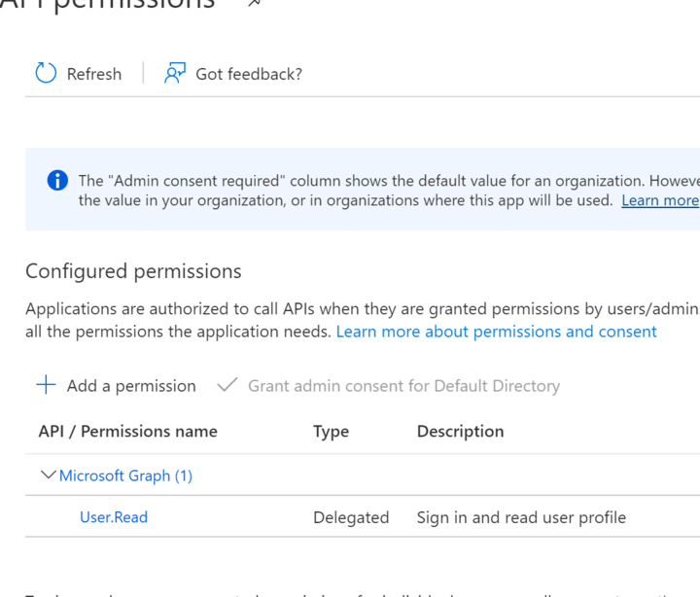The width and height of the screenshot is (700, 597).
Task: Open the Got feedback? option
Action: tap(249, 74)
